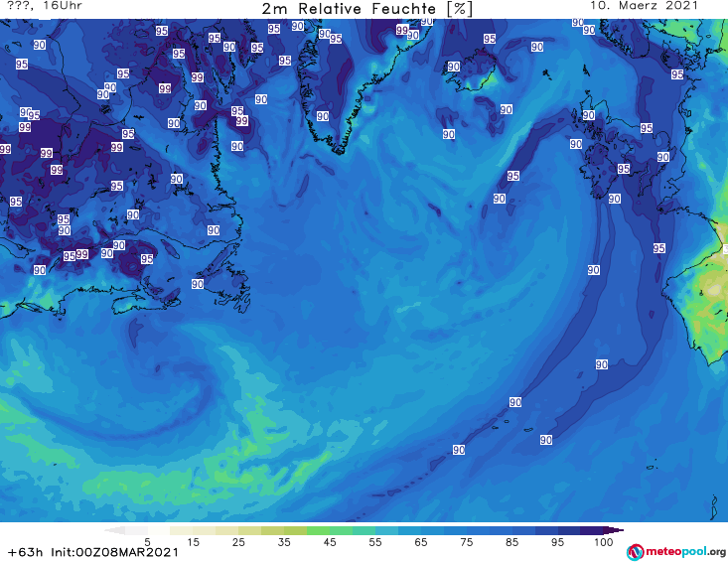Click the model run text "Init:00Z08MAR2021"
The width and height of the screenshot is (728, 562).
[114, 552]
